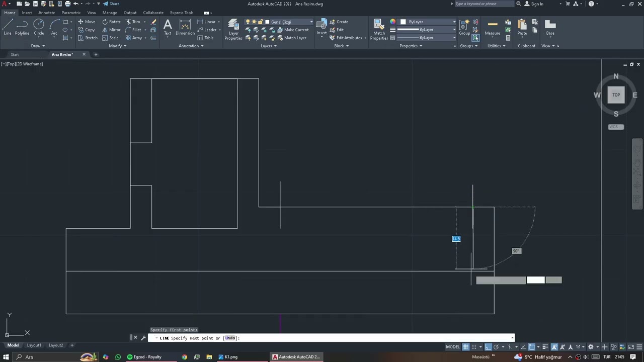
Task: Activate the Rotate command
Action: pos(111,22)
